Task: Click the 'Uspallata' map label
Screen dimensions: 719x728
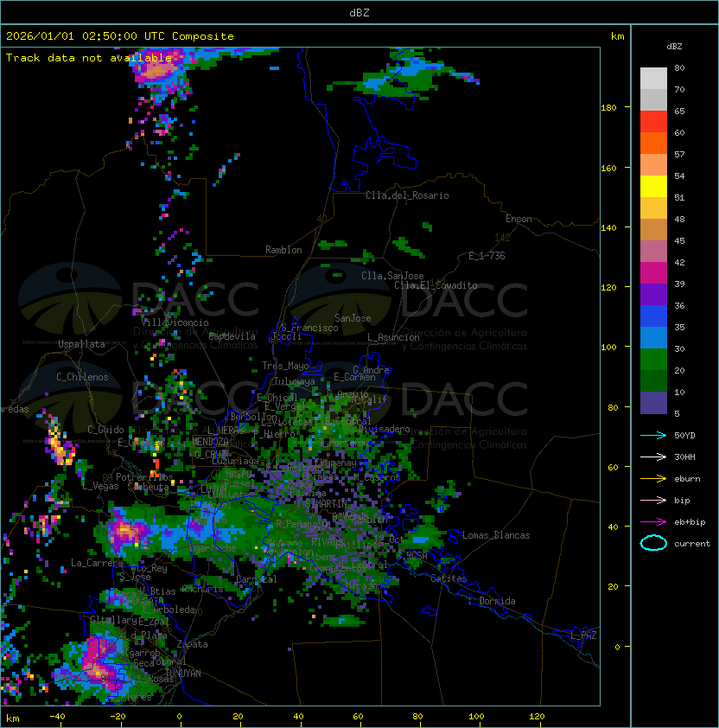Action: (81, 344)
